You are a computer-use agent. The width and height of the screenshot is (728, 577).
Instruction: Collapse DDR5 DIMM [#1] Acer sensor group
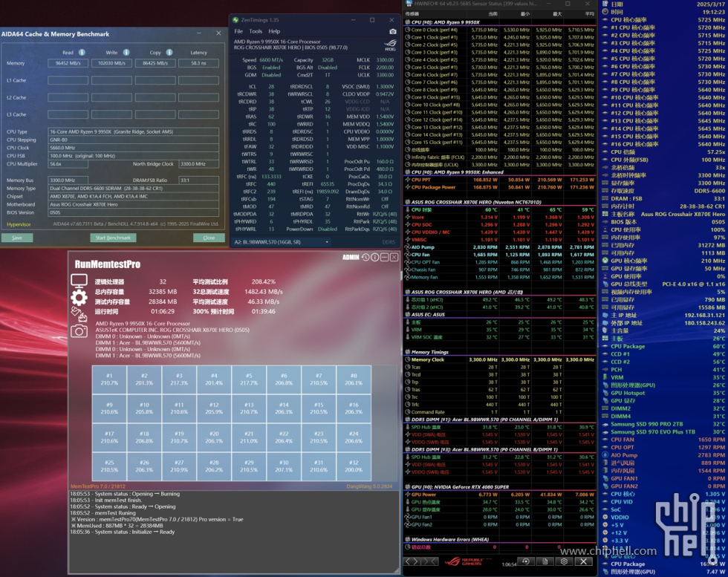click(408, 419)
